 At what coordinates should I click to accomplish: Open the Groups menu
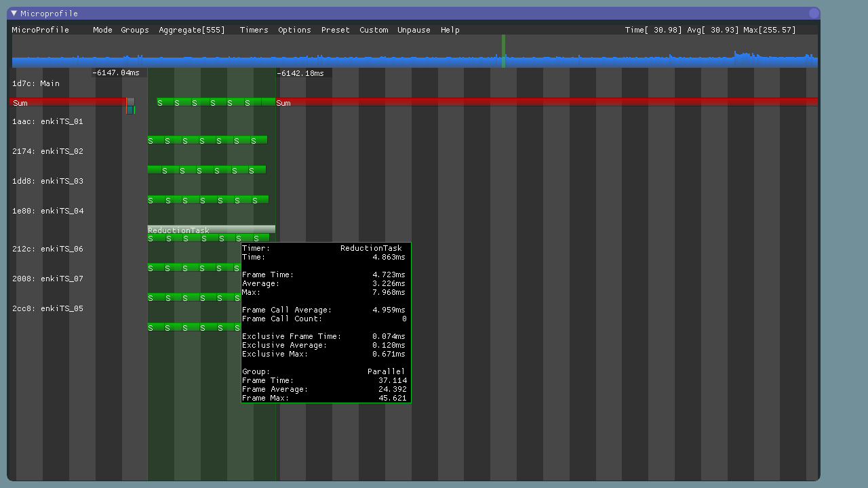pos(134,30)
